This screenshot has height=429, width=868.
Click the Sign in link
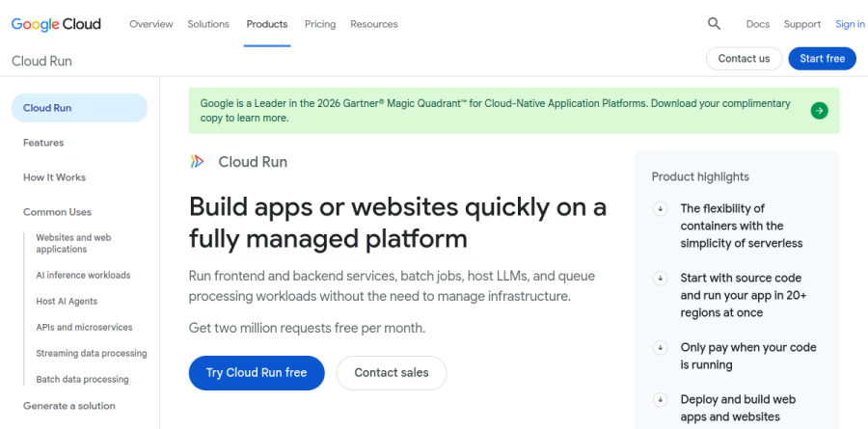(851, 24)
